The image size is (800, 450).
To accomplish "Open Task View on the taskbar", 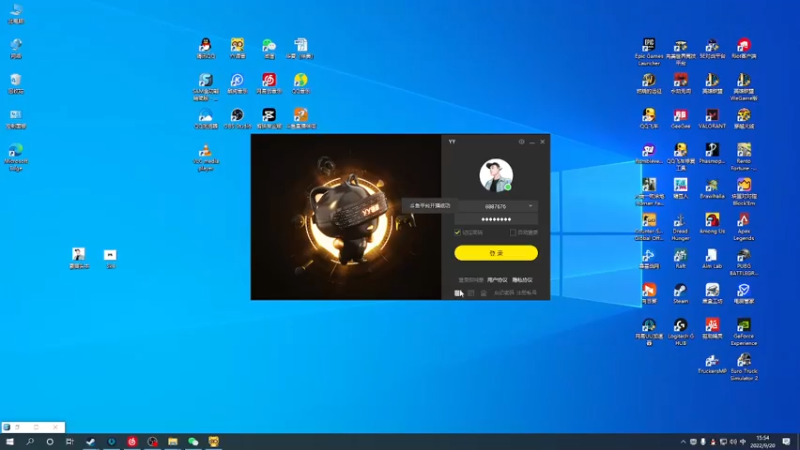I will (70, 442).
